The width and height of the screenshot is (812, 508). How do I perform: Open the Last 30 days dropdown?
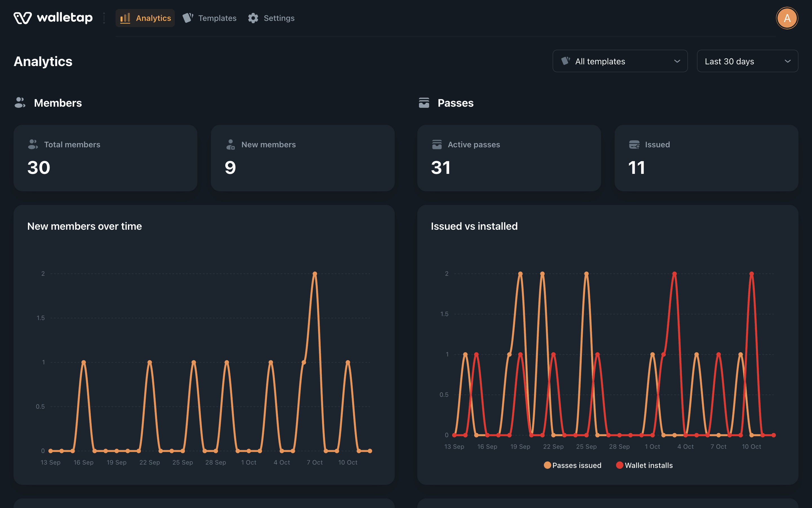pos(747,61)
